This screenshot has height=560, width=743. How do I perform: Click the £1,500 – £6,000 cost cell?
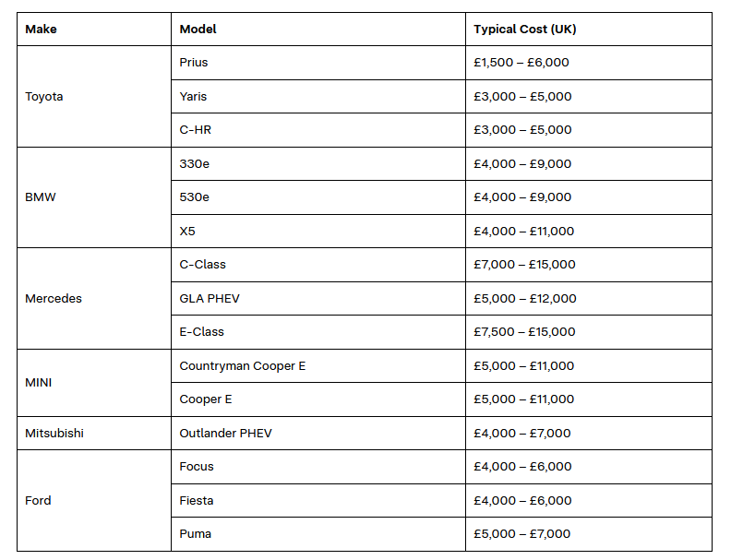point(521,63)
